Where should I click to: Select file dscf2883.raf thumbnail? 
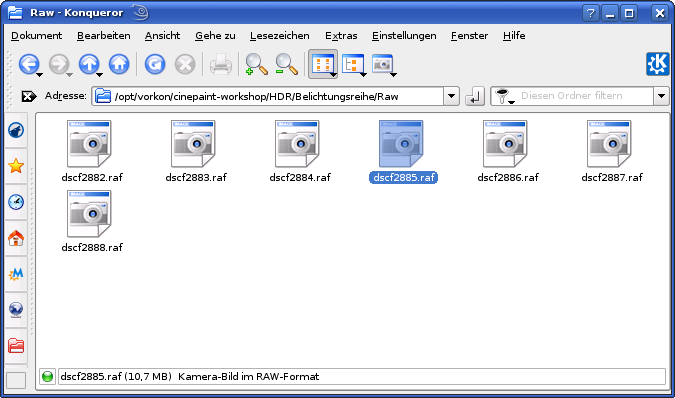coord(193,144)
